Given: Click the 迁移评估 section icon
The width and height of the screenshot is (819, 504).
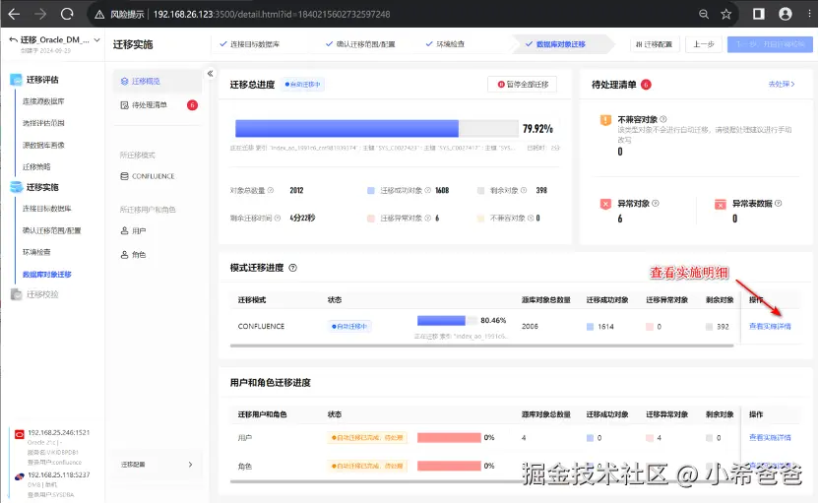Looking at the screenshot, I should [x=16, y=80].
